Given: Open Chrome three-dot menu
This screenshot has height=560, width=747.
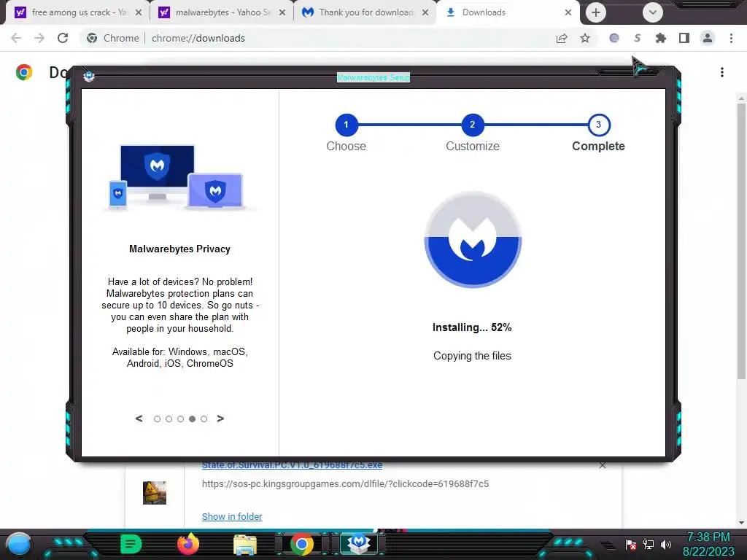Looking at the screenshot, I should tap(731, 38).
